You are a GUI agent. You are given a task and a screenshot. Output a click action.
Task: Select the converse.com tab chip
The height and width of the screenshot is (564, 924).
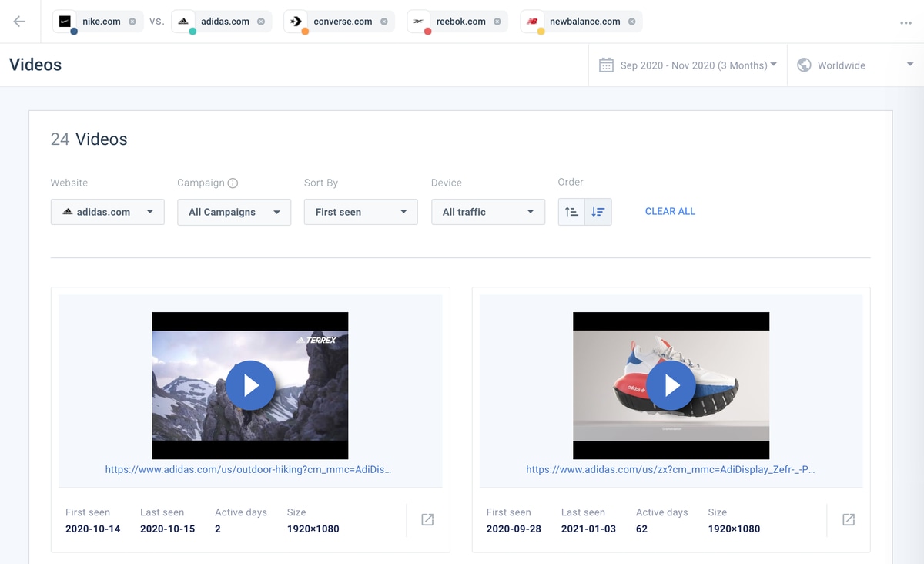[x=339, y=22]
